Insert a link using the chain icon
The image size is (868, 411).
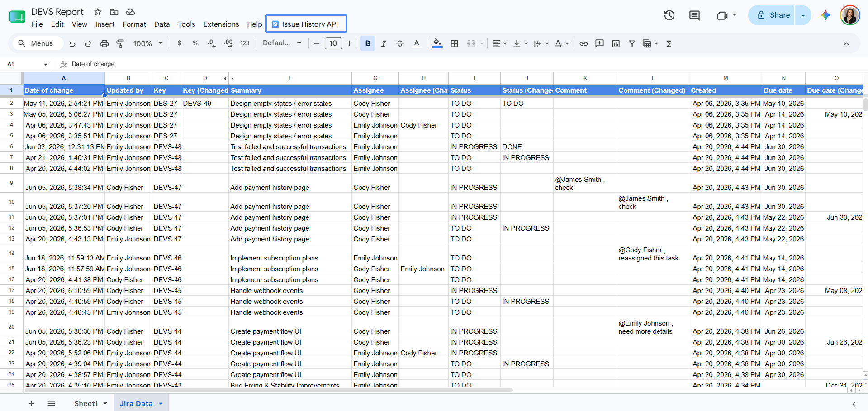coord(583,43)
